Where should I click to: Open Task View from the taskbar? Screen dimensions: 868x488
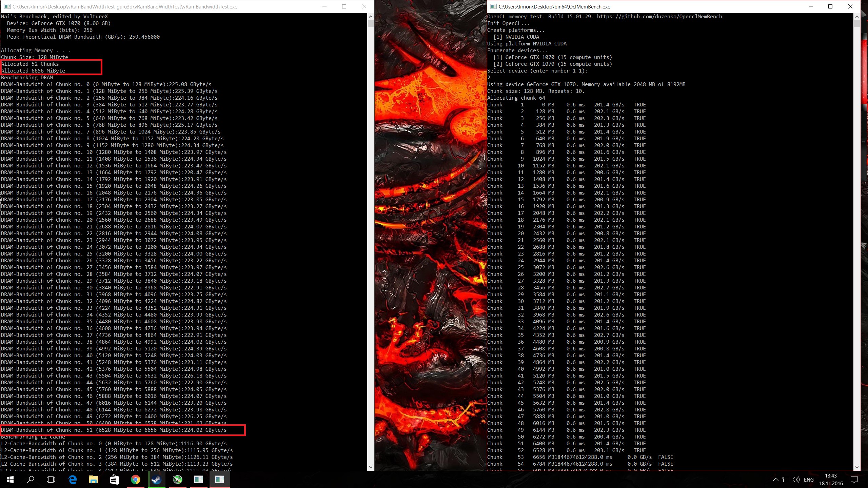pyautogui.click(x=51, y=480)
